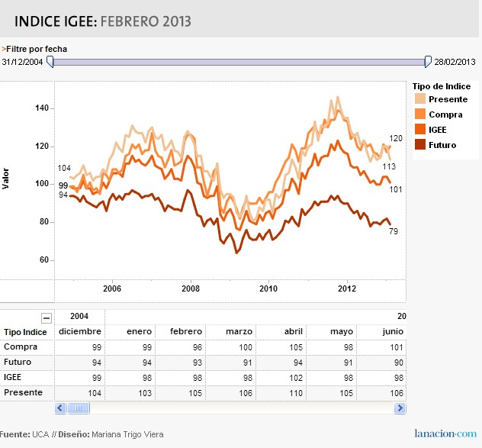The height and width of the screenshot is (448, 482).
Task: Select the Futuro legend label
Action: (x=442, y=144)
